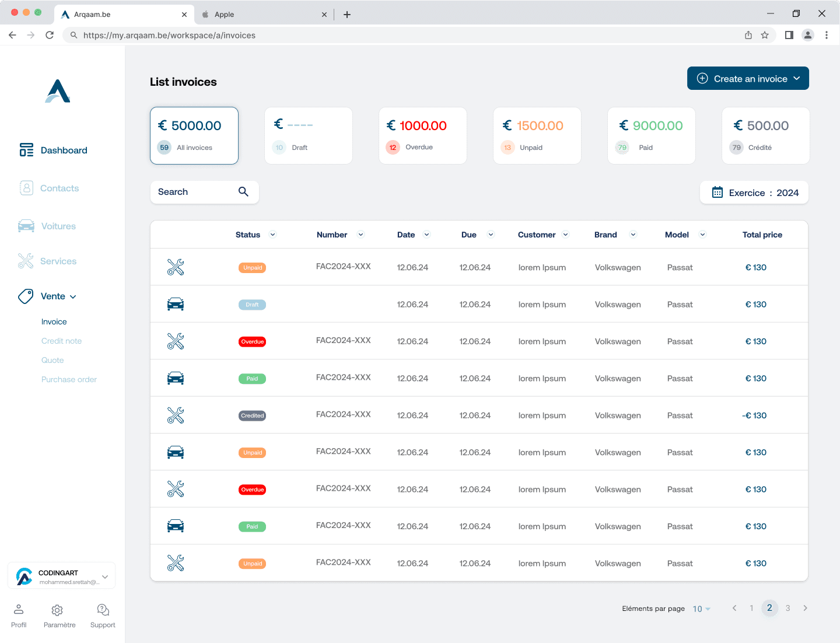Open the Status column sort dropdown

[272, 235]
